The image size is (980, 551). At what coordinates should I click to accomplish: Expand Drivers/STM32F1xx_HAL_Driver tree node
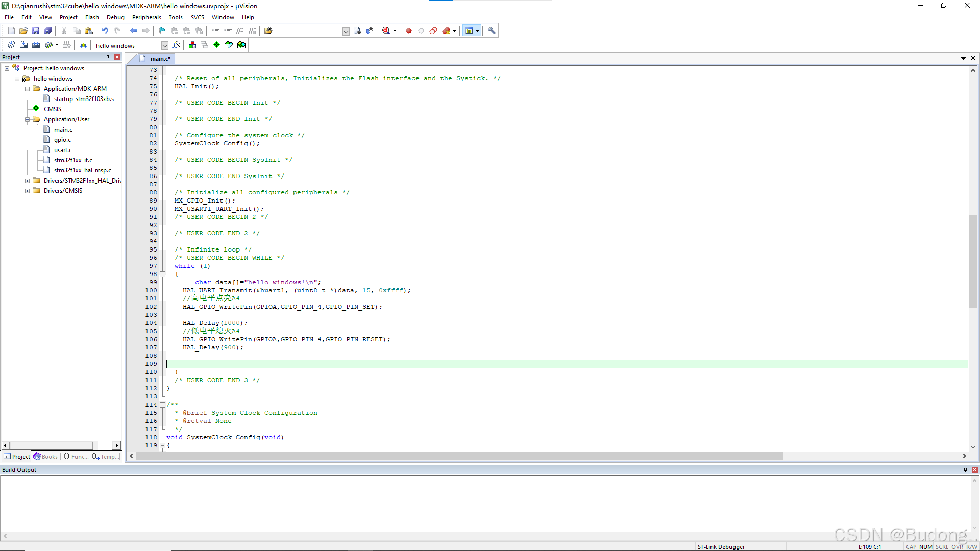[x=27, y=180]
